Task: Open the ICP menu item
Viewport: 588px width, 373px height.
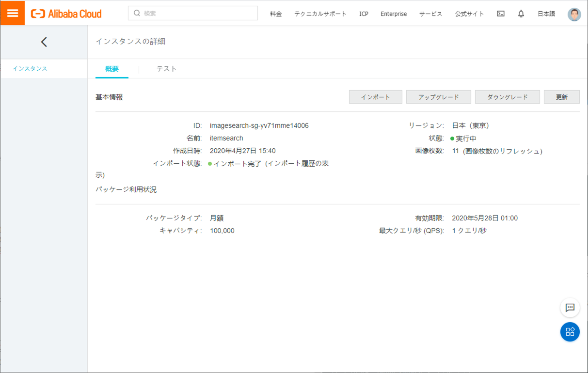Action: [364, 14]
